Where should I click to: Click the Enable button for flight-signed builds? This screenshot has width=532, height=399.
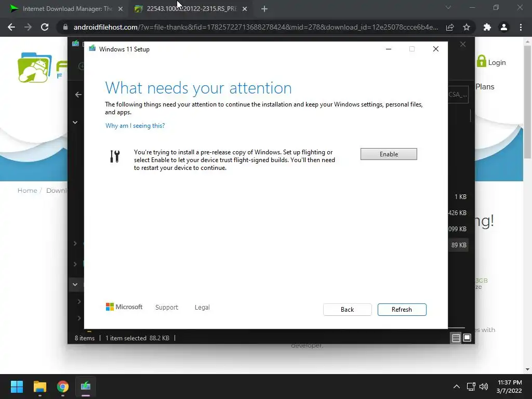coord(389,154)
